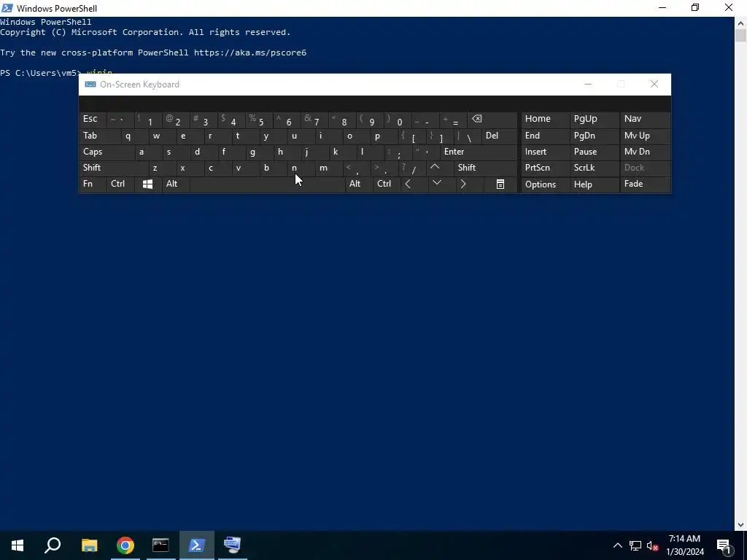
Task: Click the Help key
Action: (595, 184)
